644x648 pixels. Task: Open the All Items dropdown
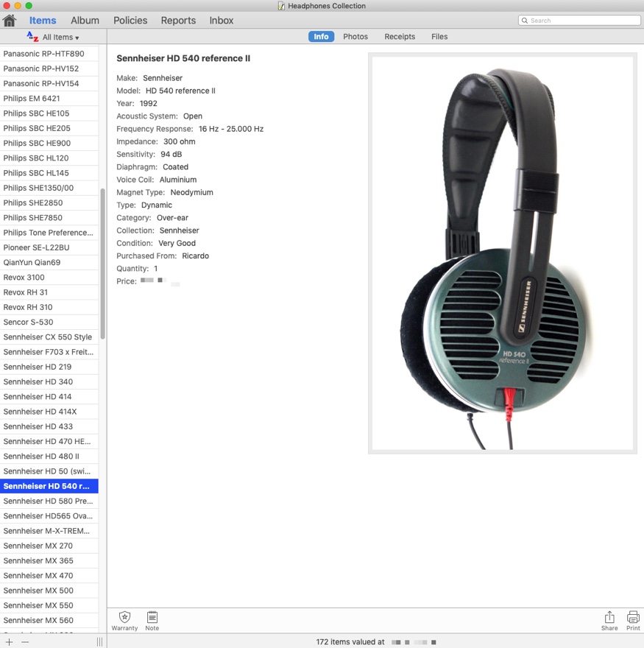tap(61, 38)
